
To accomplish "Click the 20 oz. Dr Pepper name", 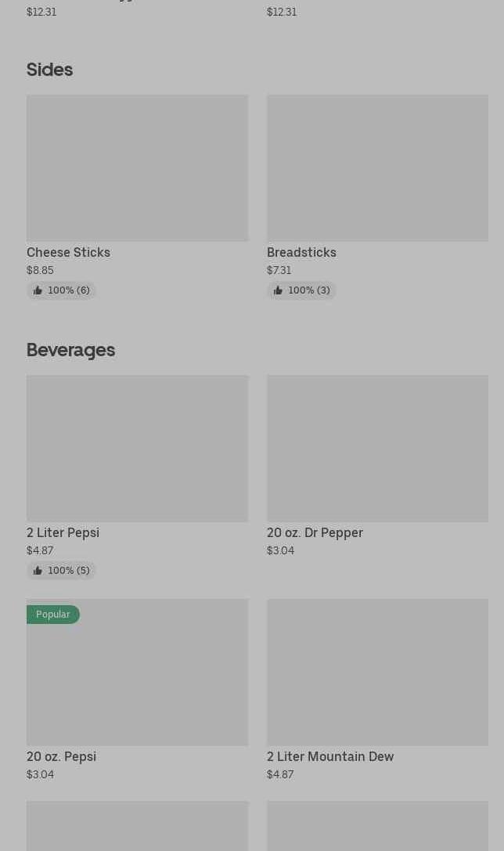I will point(315,532).
